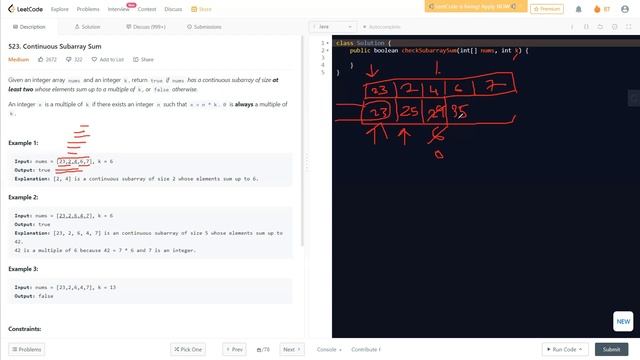Click inside the code editor line 3
This screenshot has width=640, height=360.
pyautogui.click(x=486, y=58)
